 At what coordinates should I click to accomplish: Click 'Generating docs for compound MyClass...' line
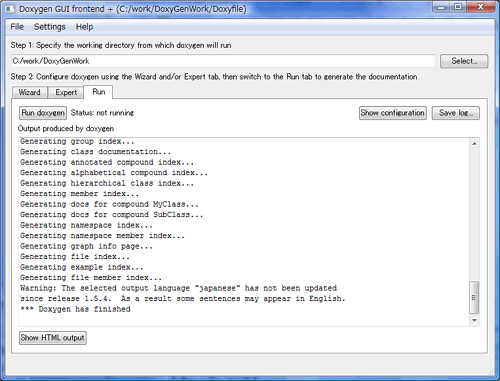[109, 204]
